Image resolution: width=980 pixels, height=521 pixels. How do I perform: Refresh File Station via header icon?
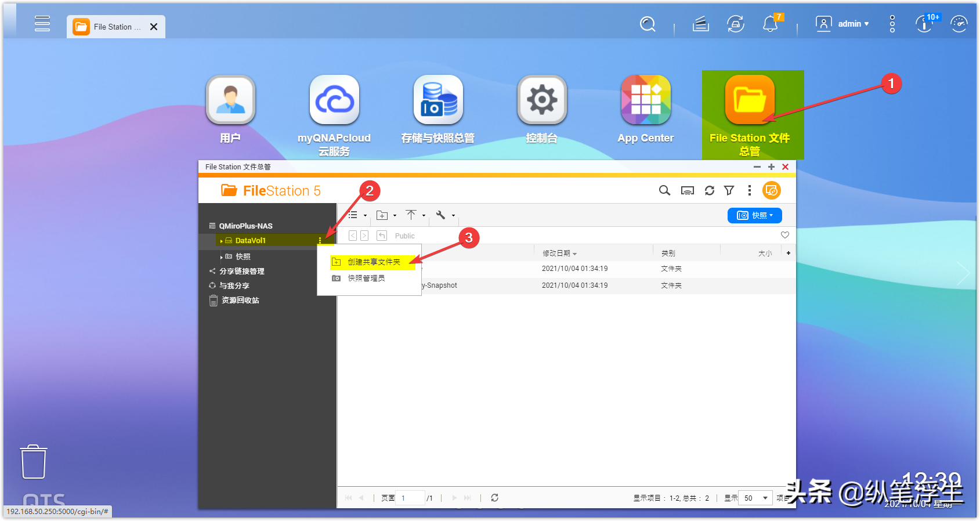click(x=710, y=190)
